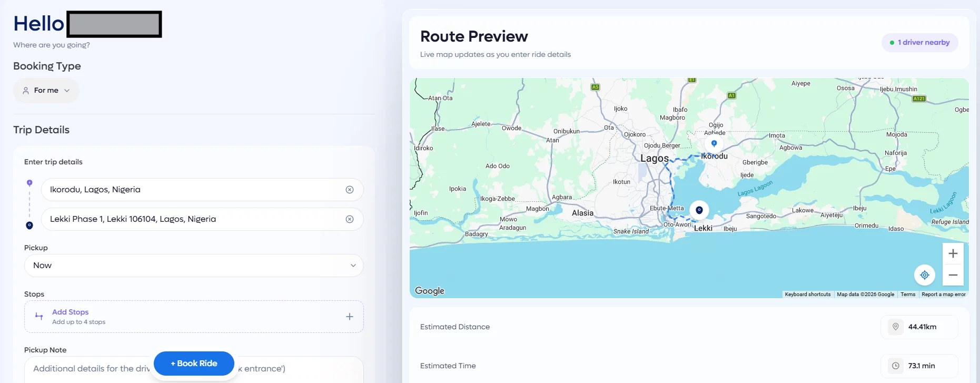
Task: Open Keyboard shortcuts on the map
Action: 807,294
